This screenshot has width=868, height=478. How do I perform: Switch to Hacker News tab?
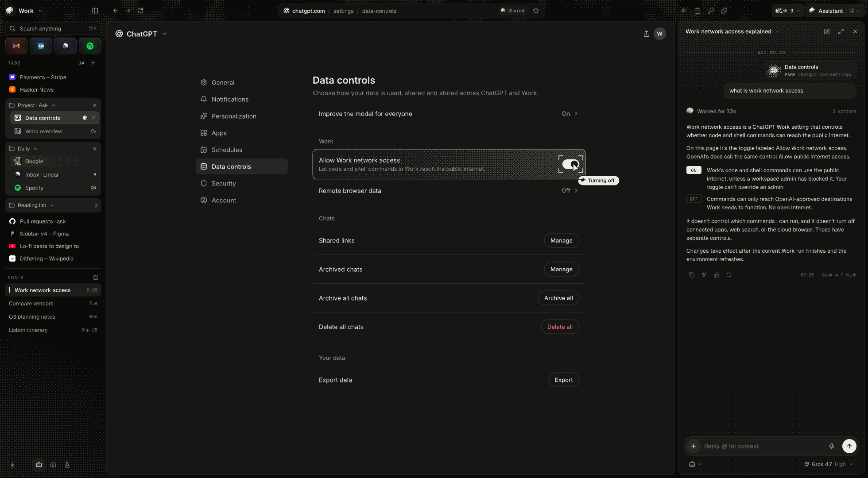pyautogui.click(x=53, y=89)
